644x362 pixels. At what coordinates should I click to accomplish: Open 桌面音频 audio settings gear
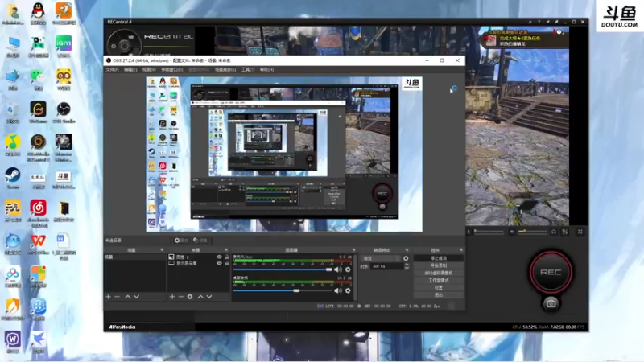(348, 290)
